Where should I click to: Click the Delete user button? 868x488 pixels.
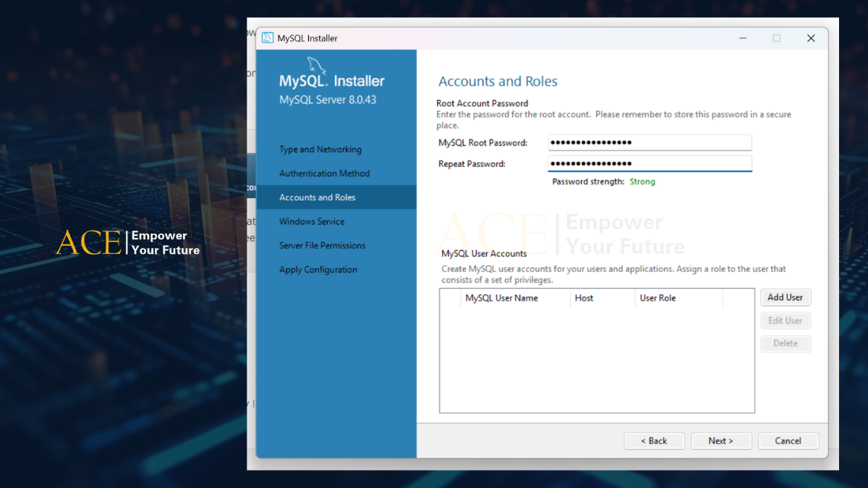(785, 343)
